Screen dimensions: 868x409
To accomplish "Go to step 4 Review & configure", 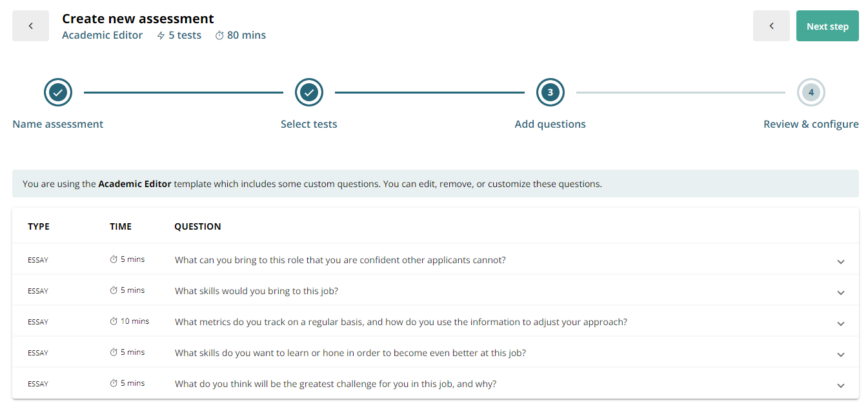I will click(x=811, y=93).
